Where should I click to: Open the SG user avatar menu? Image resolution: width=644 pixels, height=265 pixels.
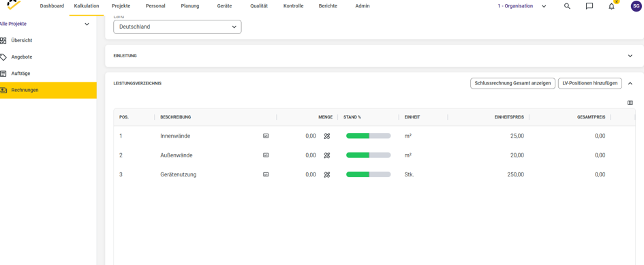pyautogui.click(x=636, y=5)
